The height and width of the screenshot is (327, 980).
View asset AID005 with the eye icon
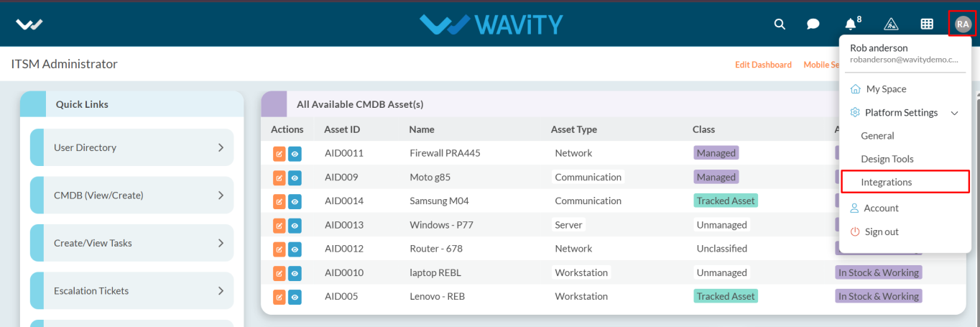coord(295,297)
